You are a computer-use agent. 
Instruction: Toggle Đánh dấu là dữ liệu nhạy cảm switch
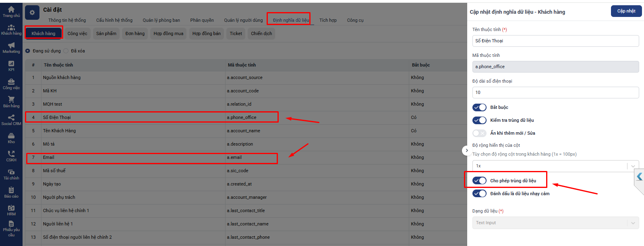[x=479, y=194]
